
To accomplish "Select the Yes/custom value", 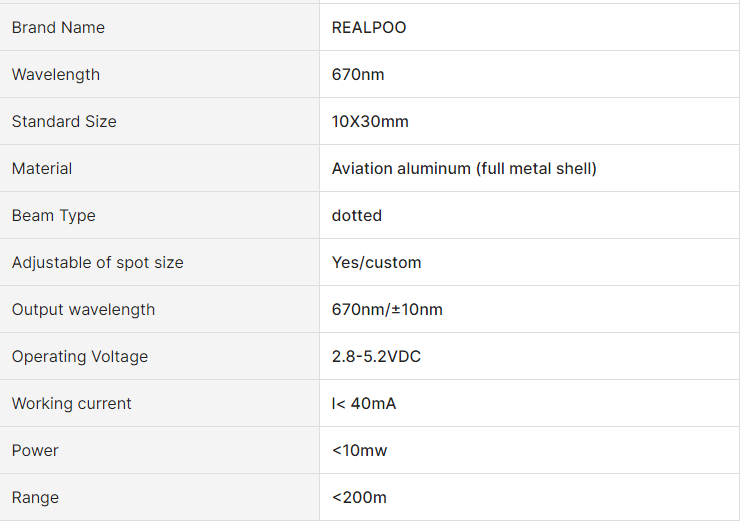I will pos(377,263).
